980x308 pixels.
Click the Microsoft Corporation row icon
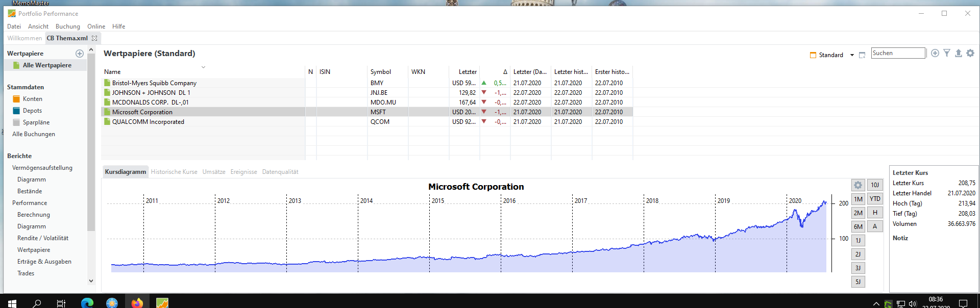point(107,112)
